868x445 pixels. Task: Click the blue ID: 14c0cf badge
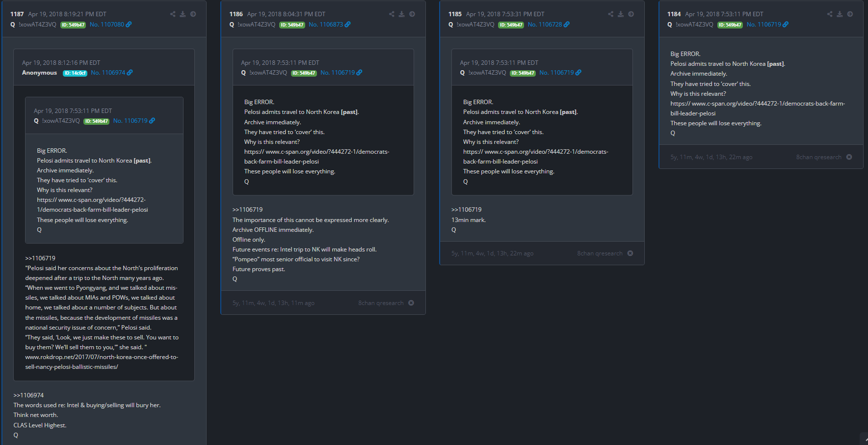(x=75, y=73)
